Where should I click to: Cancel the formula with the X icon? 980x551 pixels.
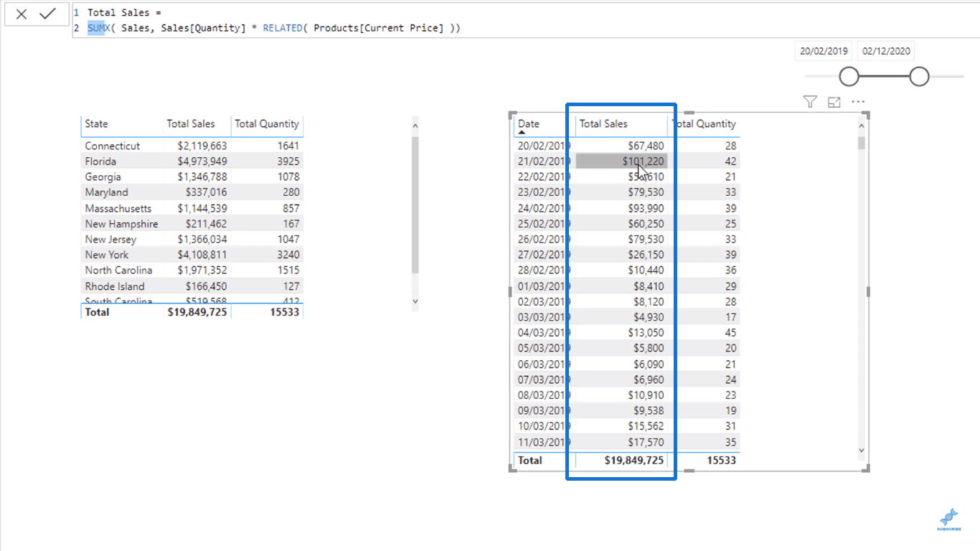pos(22,14)
